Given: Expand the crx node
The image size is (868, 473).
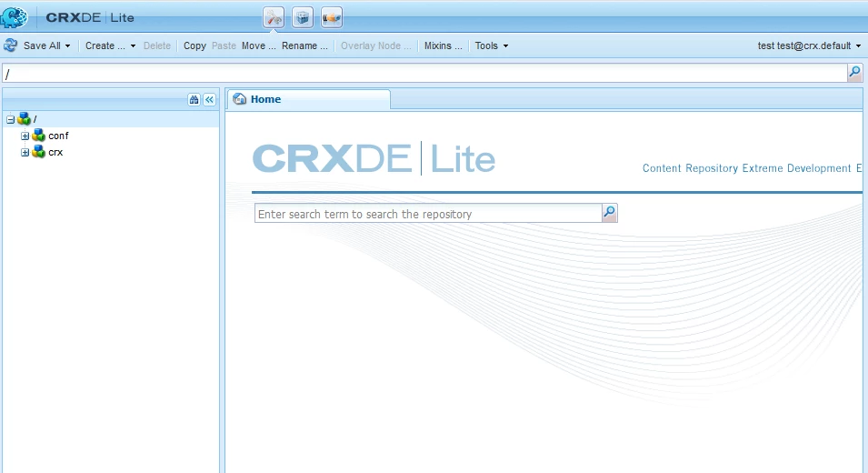Looking at the screenshot, I should (25, 152).
